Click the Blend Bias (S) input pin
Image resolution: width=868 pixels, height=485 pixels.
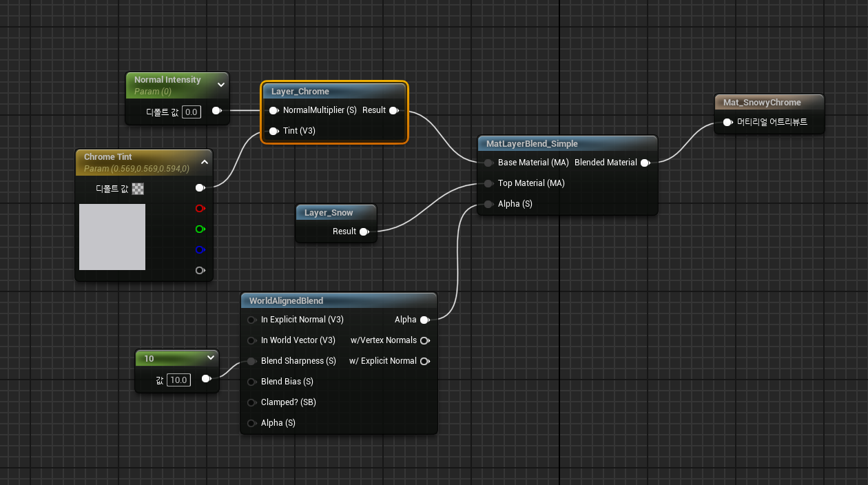[x=251, y=382]
